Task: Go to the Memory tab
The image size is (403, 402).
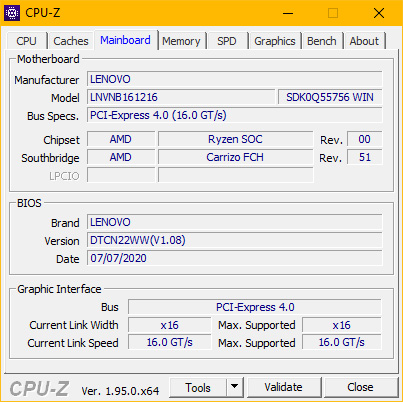Action: tap(181, 41)
